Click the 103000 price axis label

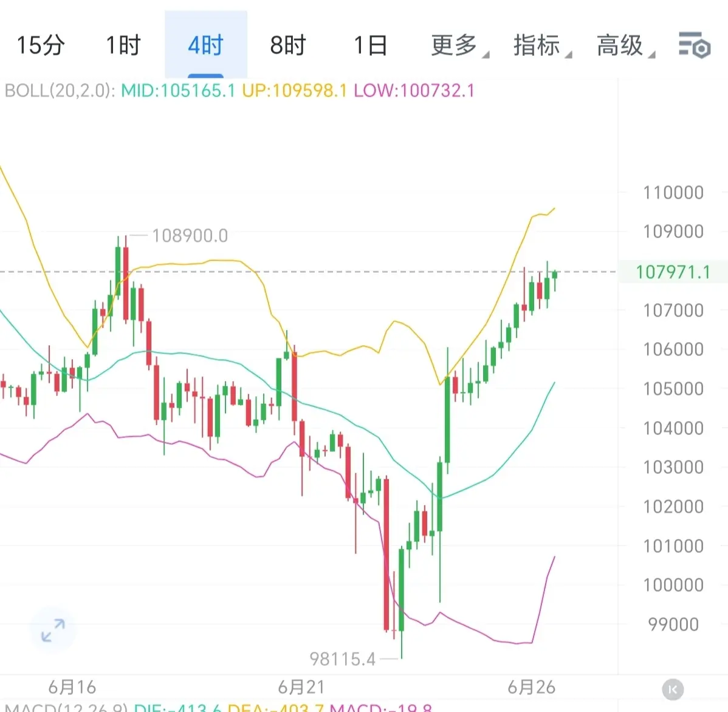coord(673,467)
